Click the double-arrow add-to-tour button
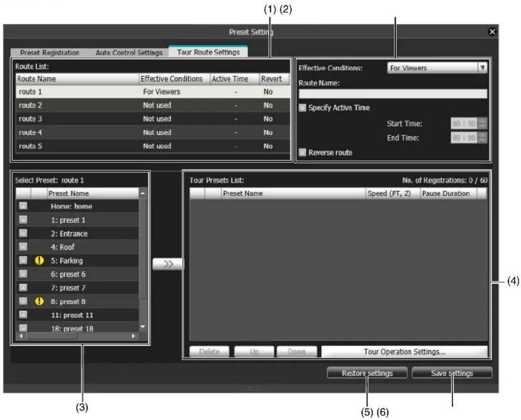The width and height of the screenshot is (521, 420). click(x=168, y=264)
